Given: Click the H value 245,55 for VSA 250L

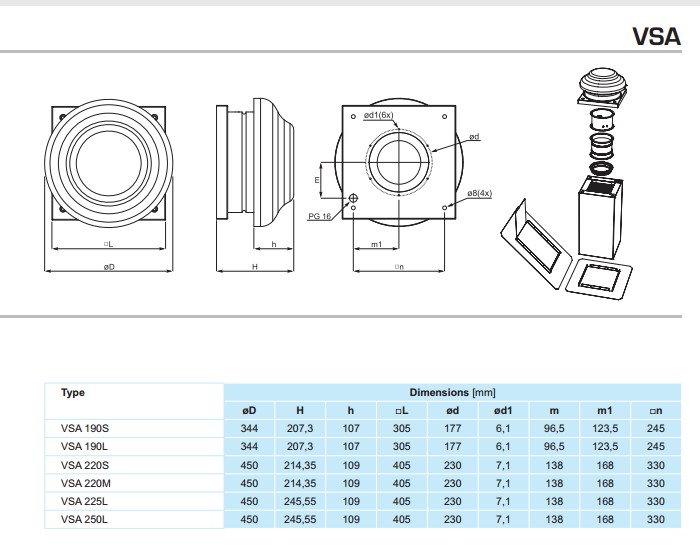Looking at the screenshot, I should 300,519.
